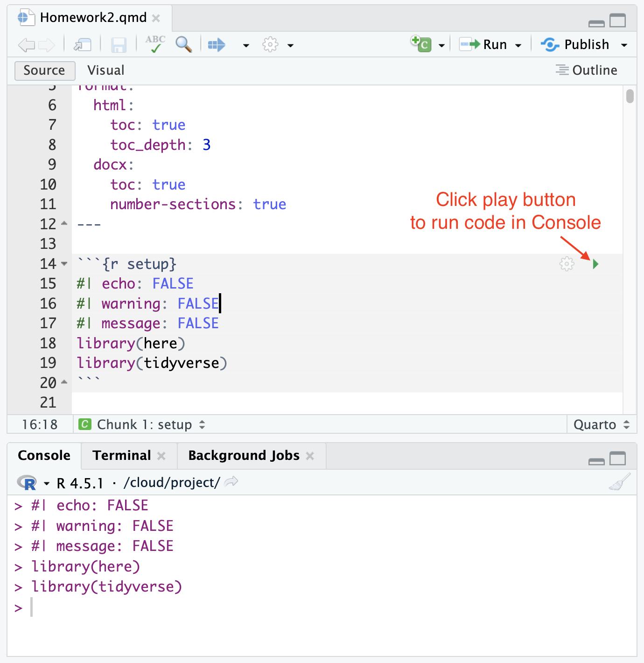Viewport: 644px width, 663px height.
Task: Change Quarto file type selector
Action: click(x=602, y=424)
